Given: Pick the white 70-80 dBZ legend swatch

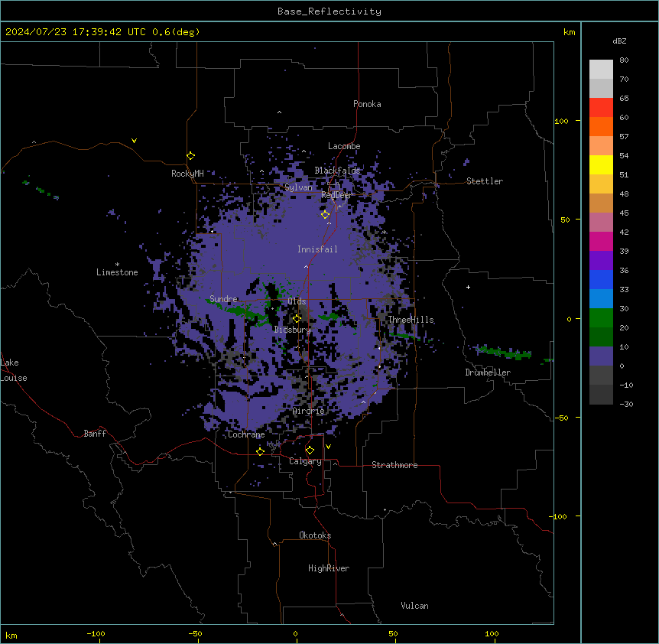Looking at the screenshot, I should click(x=601, y=70).
